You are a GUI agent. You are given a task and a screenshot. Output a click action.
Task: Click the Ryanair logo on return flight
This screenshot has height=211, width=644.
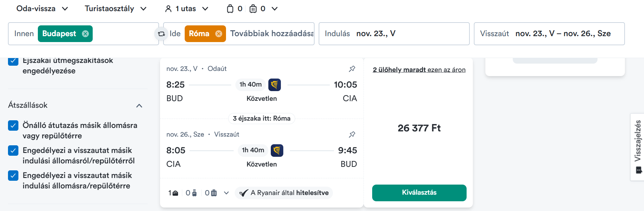pyautogui.click(x=277, y=150)
